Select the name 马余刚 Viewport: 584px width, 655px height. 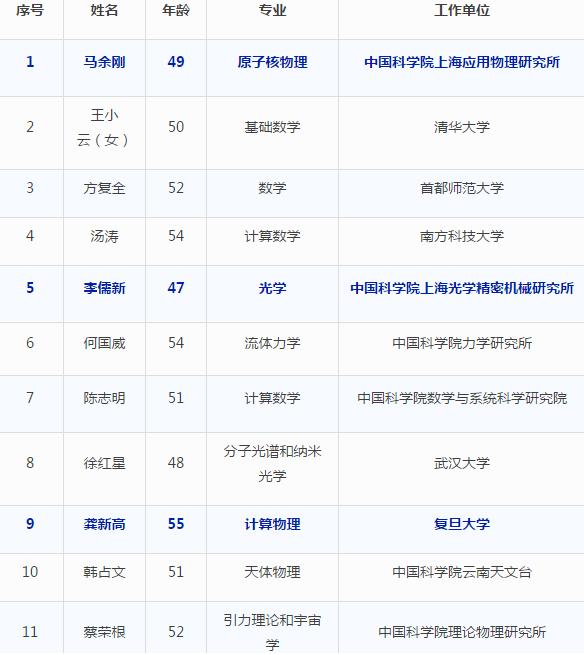coord(104,62)
